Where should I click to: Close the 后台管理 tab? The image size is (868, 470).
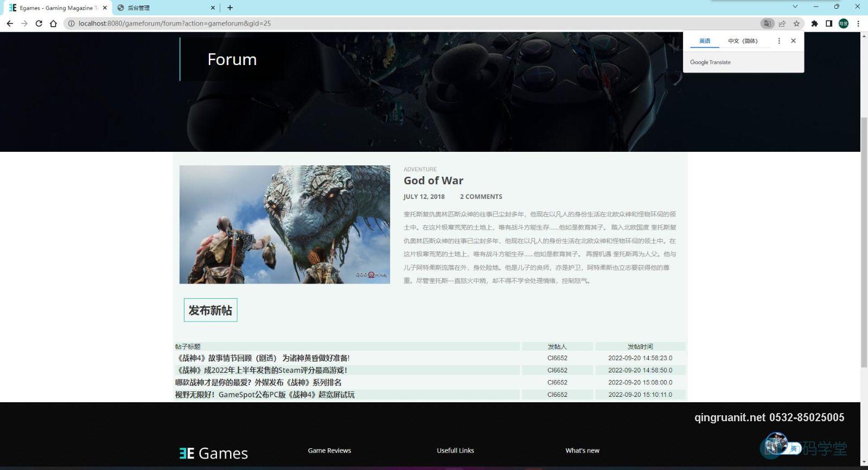tap(213, 8)
